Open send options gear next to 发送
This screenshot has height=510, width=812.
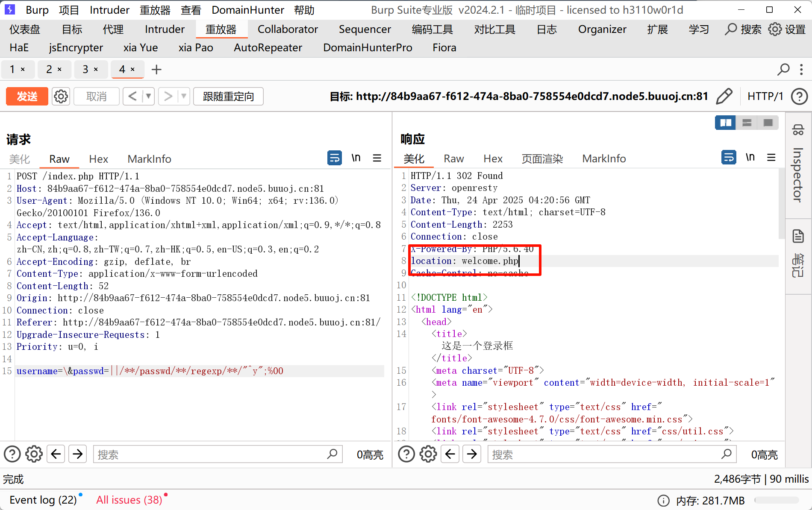click(x=61, y=97)
